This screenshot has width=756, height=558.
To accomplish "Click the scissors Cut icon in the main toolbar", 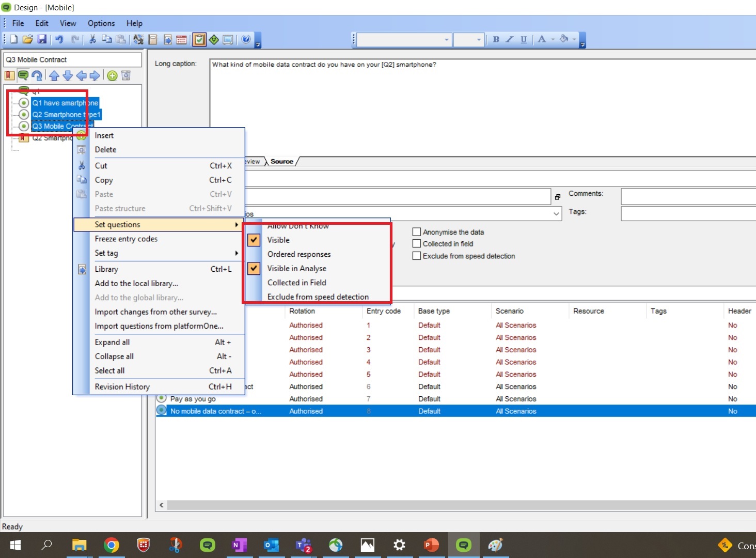I will 93,39.
